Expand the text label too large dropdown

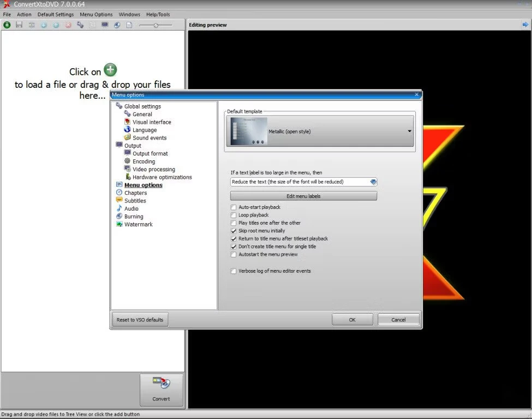(373, 182)
